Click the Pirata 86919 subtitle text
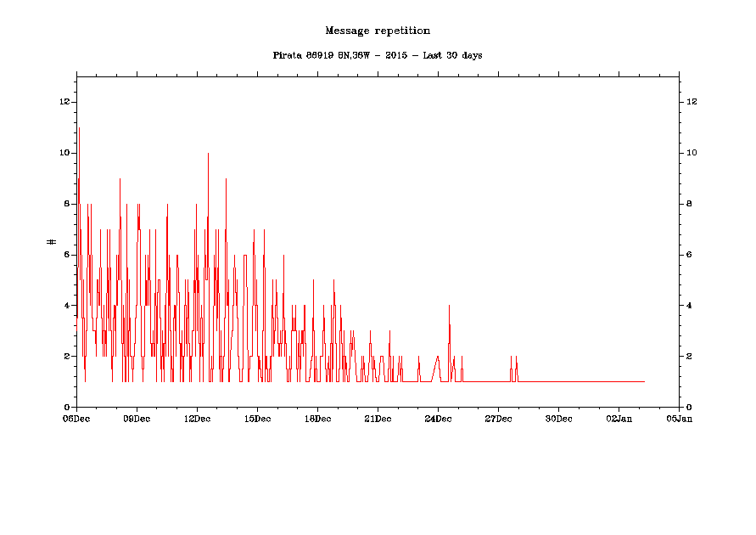This screenshot has width=756, height=535. click(378, 55)
